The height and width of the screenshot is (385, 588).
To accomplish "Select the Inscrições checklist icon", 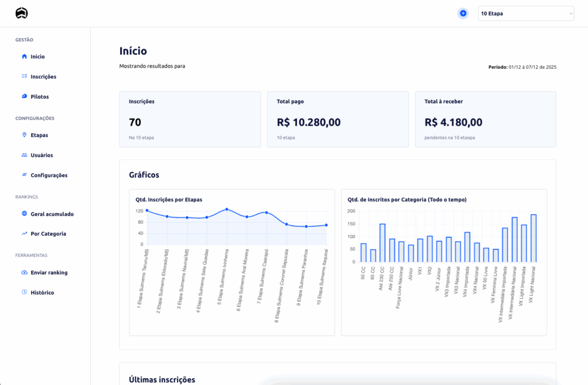I will 24,76.
